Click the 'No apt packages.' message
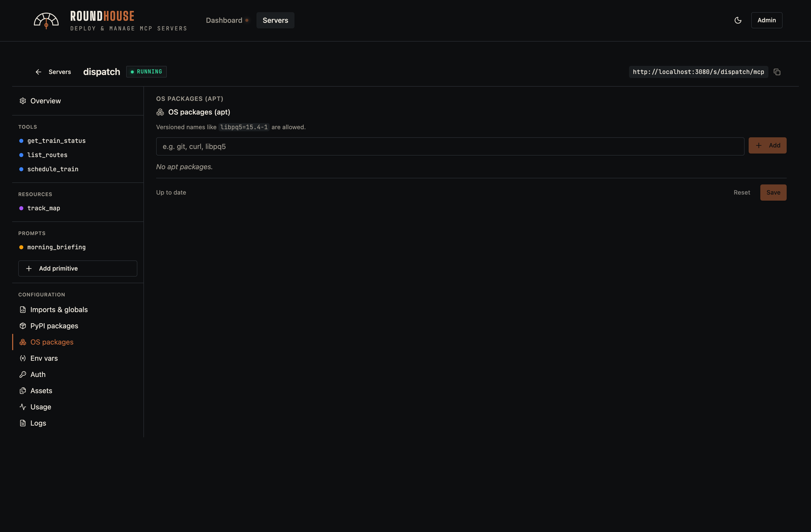This screenshot has height=532, width=811. 184,167
